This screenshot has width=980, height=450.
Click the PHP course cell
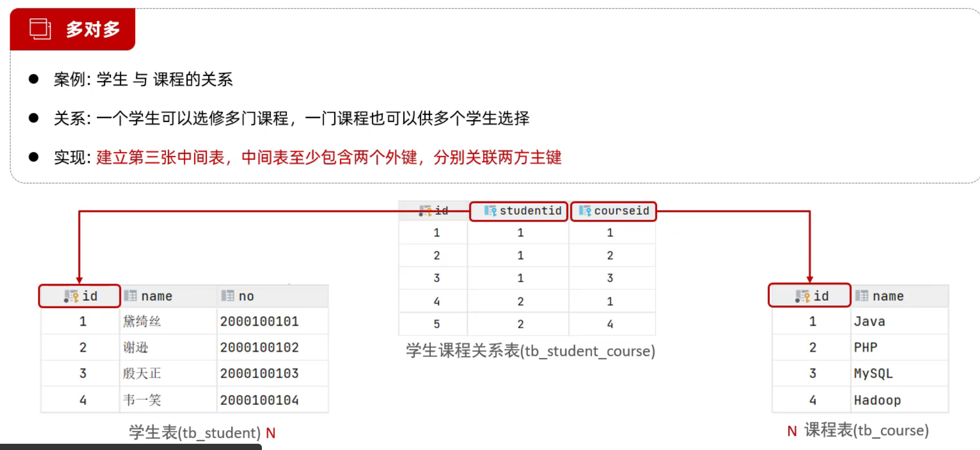[899, 347]
